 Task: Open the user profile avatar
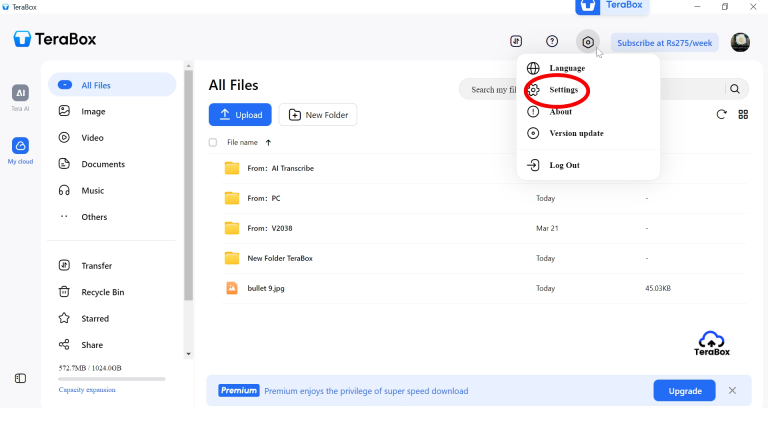pos(740,42)
